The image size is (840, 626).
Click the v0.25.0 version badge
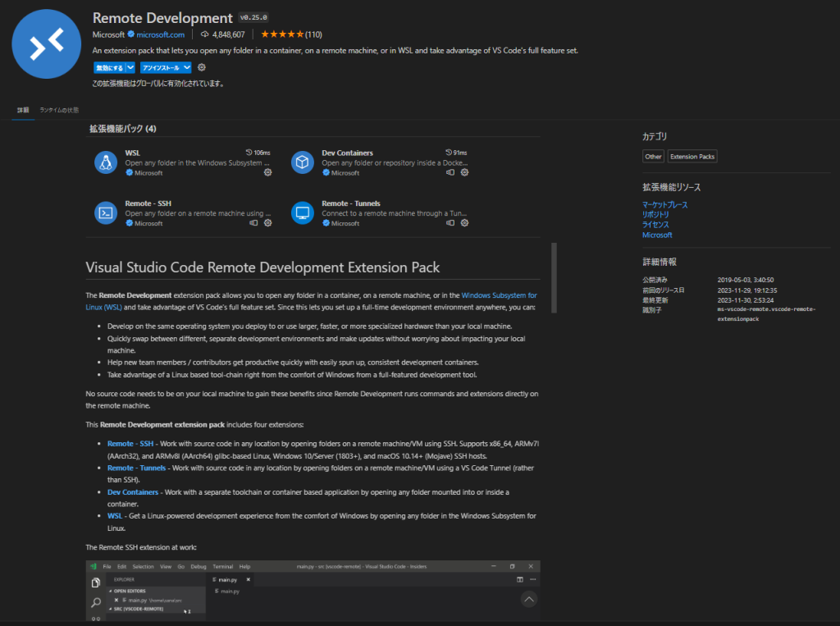253,18
